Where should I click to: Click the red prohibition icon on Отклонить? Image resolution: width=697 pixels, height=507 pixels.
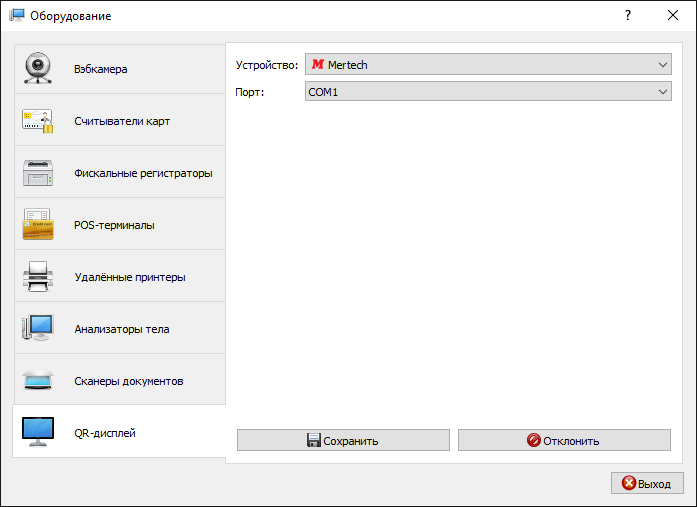coord(533,440)
